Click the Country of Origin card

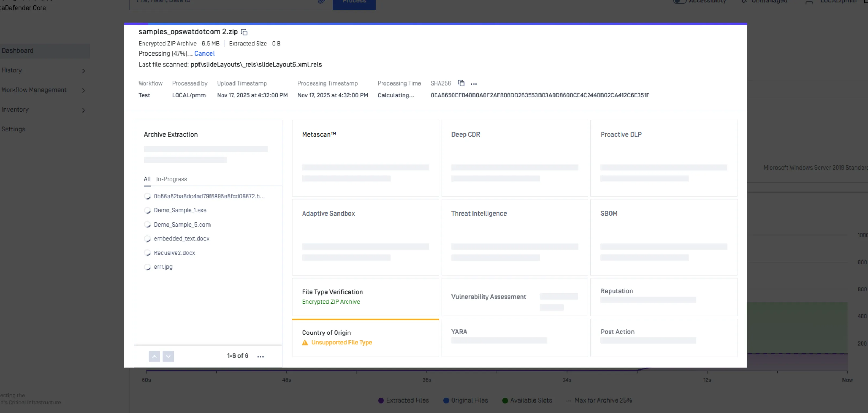click(x=365, y=337)
